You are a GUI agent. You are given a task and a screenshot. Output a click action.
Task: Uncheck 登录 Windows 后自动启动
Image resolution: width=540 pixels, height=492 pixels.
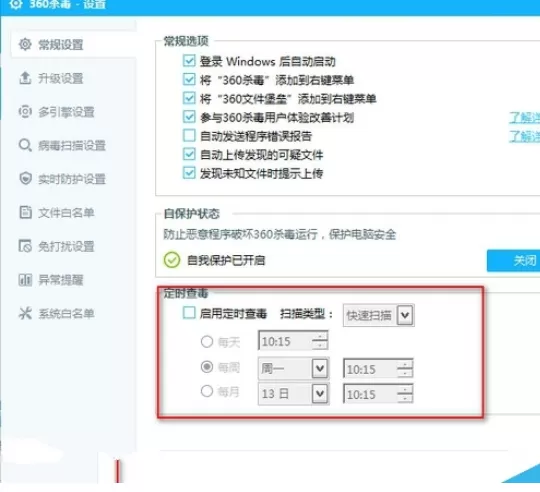tap(189, 61)
